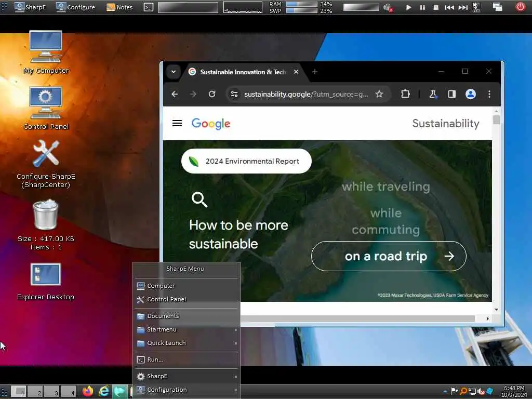The width and height of the screenshot is (532, 399).
Task: Click the teal messenger icon in taskbar
Action: tap(119, 392)
